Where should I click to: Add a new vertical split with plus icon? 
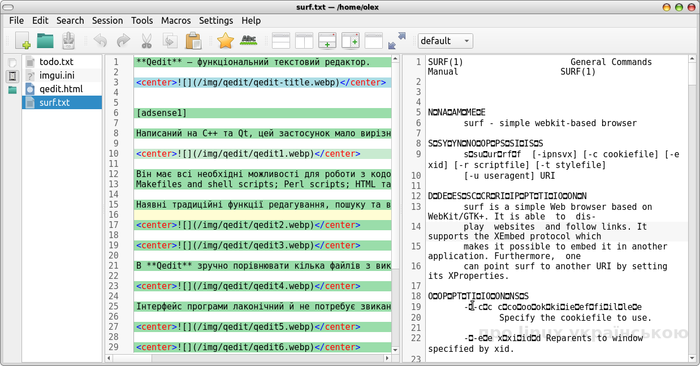pos(350,41)
